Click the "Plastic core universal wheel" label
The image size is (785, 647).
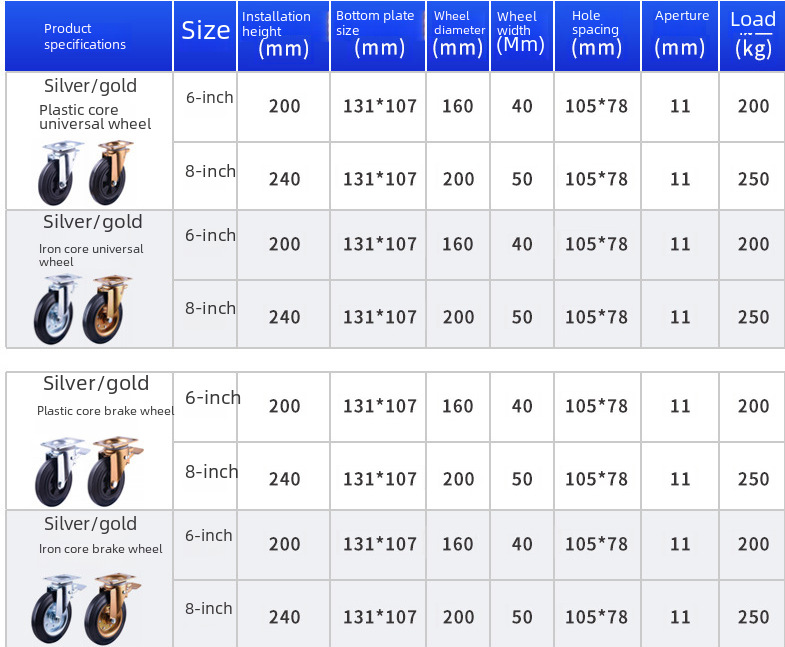point(95,117)
